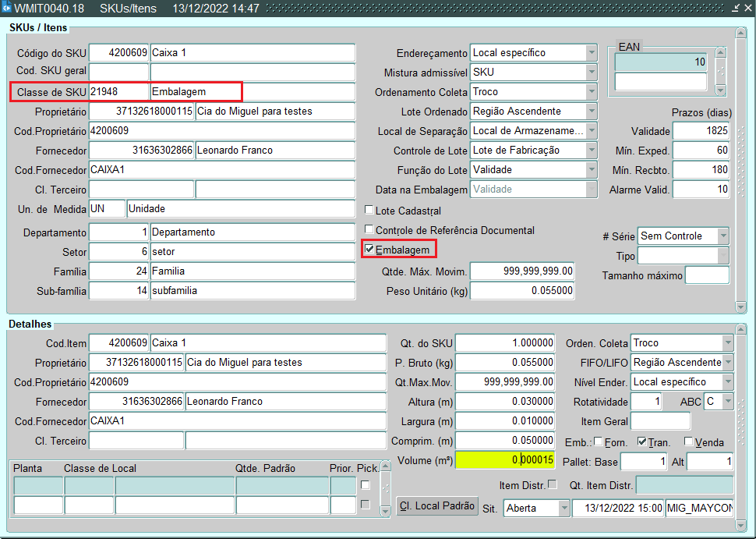The width and height of the screenshot is (756, 539).
Task: Select the Classe de SKU code field
Action: [119, 92]
